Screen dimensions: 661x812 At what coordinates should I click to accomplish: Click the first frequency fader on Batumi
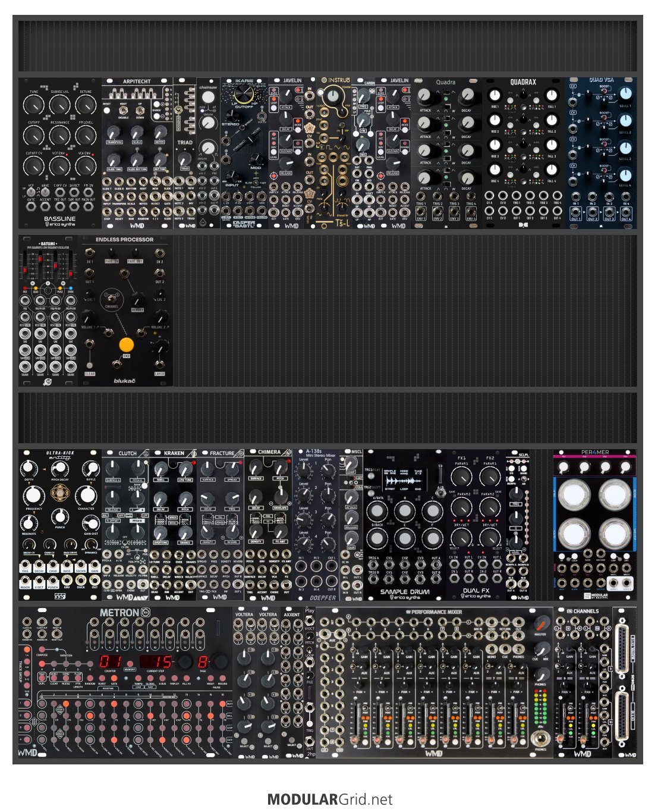pos(26,266)
